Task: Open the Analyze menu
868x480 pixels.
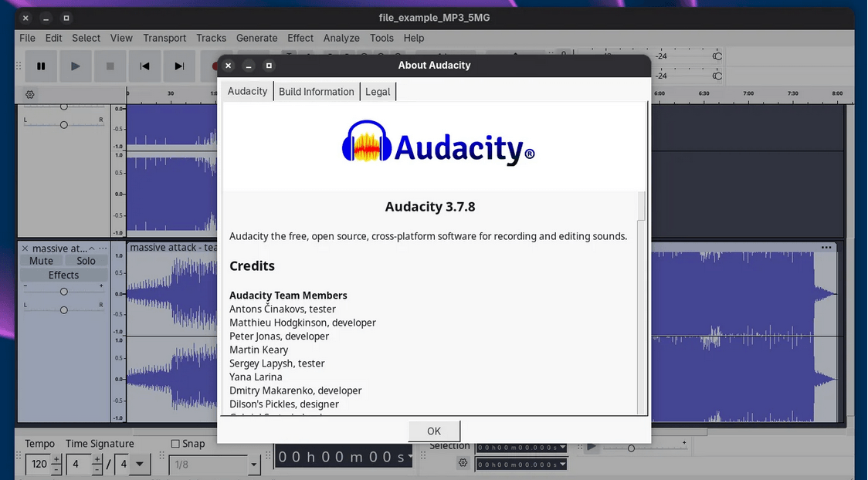Action: click(341, 38)
